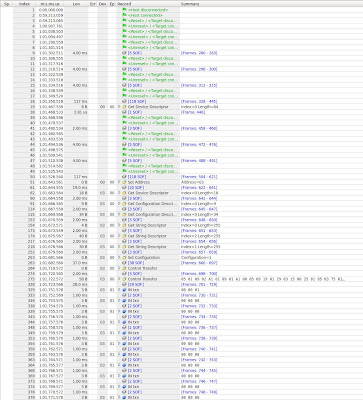
Task: Click the flag icon in row index 8
Action: pyautogui.click(x=124, y=48)
